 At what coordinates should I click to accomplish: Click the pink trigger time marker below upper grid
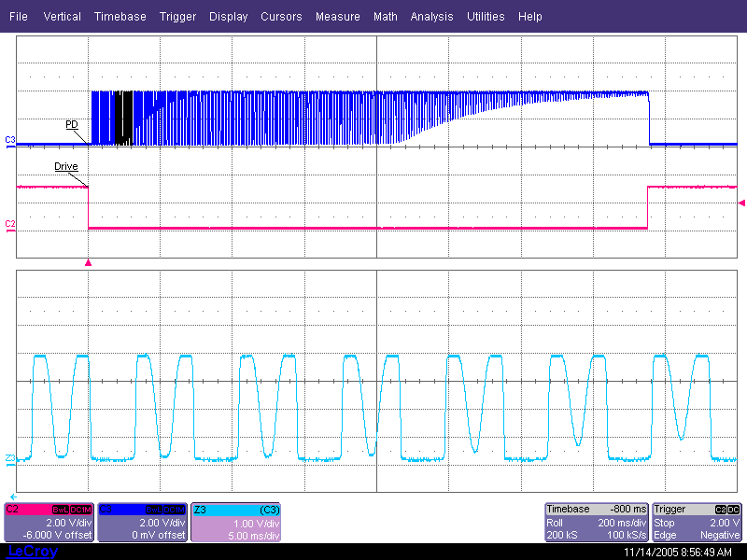coord(88,262)
